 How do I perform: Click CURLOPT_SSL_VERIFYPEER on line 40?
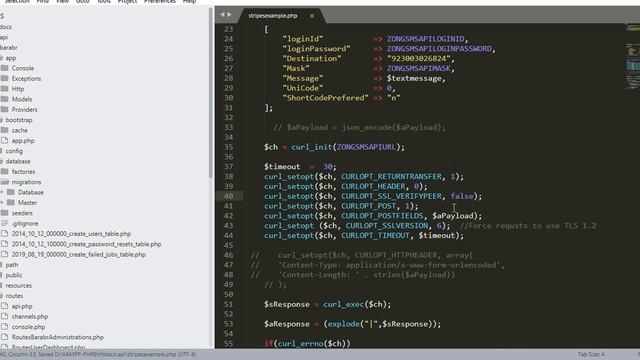(391, 196)
